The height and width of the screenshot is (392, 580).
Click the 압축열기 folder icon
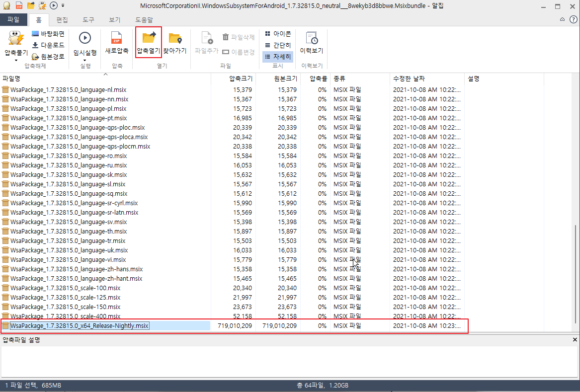[x=149, y=38]
